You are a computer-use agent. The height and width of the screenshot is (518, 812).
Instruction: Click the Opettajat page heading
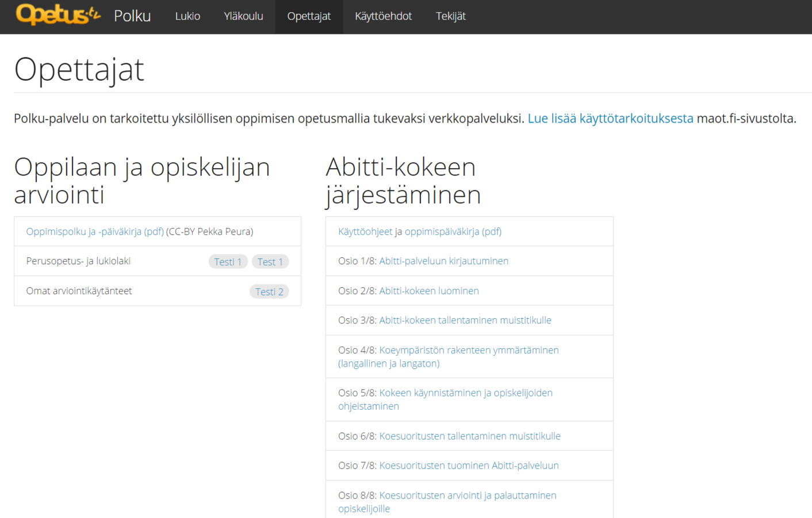pos(79,70)
